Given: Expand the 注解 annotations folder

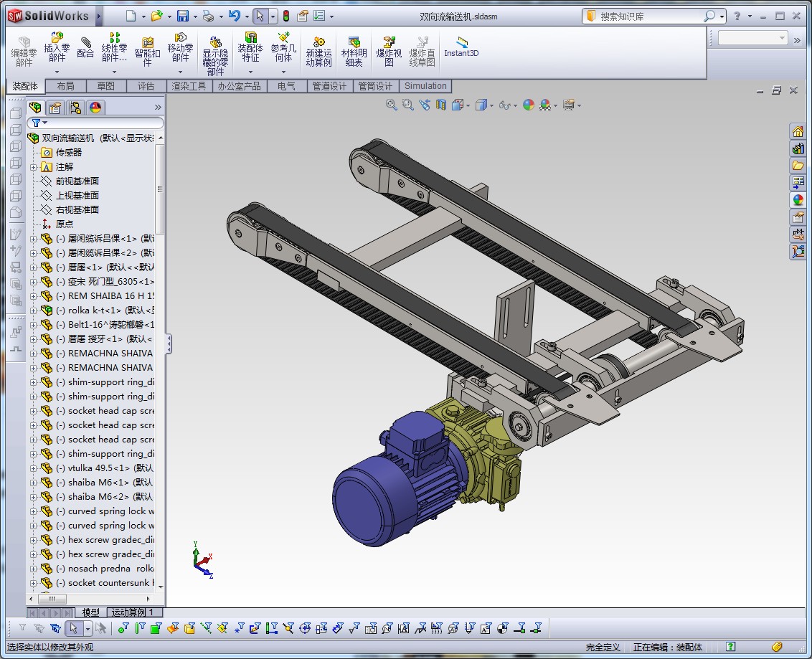Looking at the screenshot, I should pos(33,167).
